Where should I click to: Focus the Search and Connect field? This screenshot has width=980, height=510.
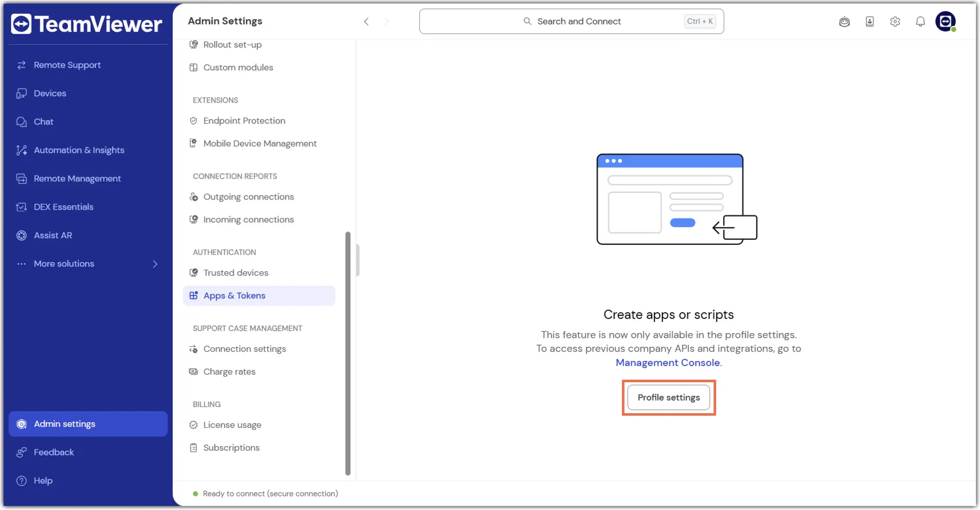(x=571, y=21)
